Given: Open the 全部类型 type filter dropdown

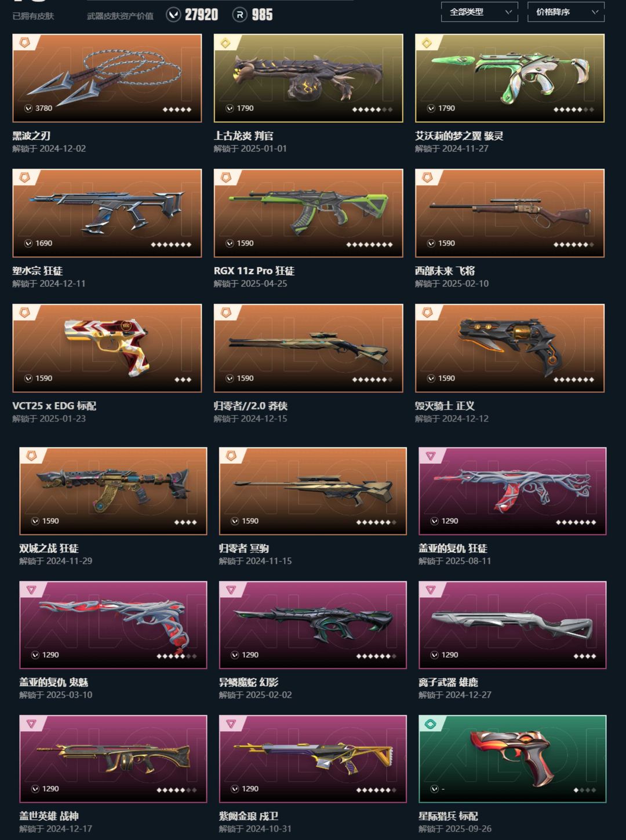Looking at the screenshot, I should tap(479, 12).
